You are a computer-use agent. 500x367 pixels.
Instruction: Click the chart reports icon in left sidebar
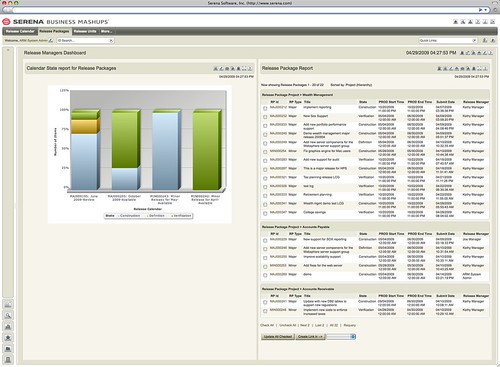point(8,326)
